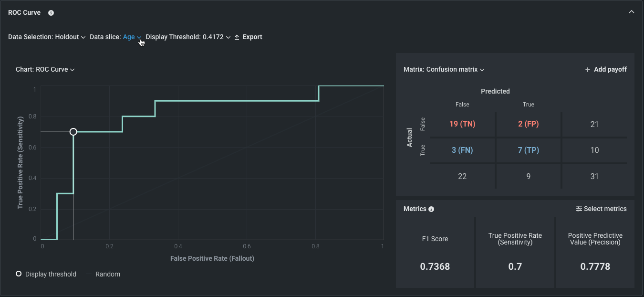Open the Display Threshold 0.4172 dropdown

point(188,37)
